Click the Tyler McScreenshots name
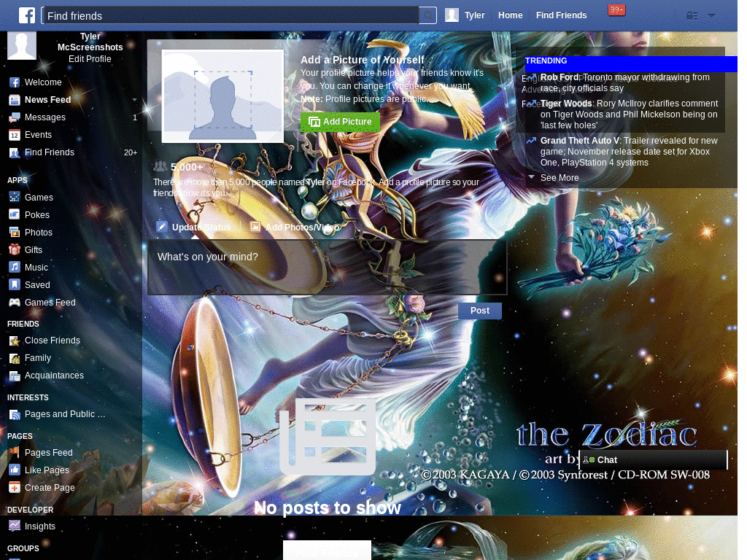 coord(90,42)
